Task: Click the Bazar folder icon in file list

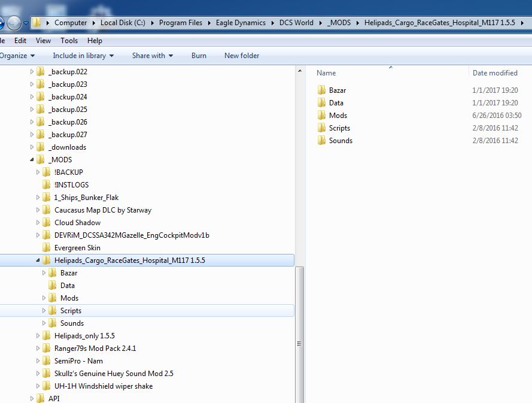Action: (x=321, y=90)
